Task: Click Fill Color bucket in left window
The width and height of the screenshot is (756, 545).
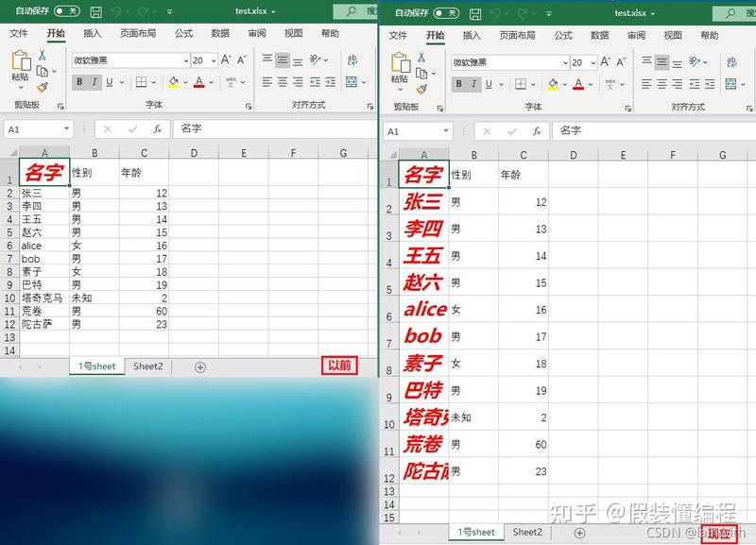Action: 174,82
